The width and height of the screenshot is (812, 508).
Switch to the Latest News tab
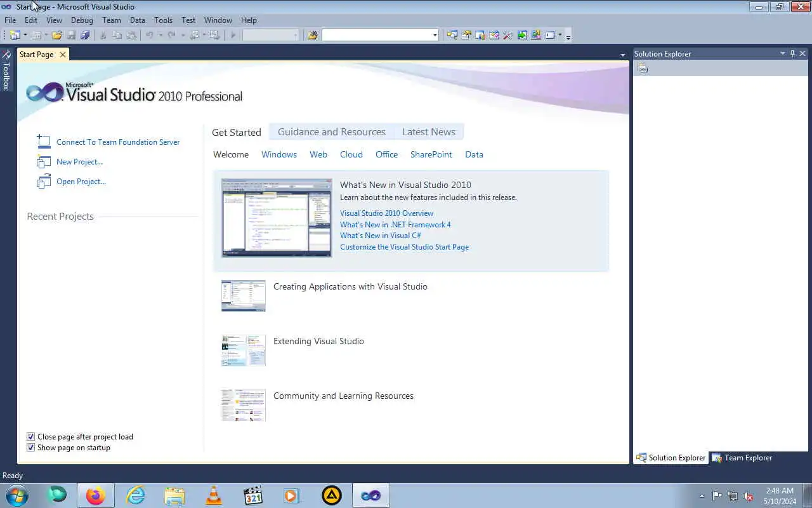coord(429,131)
